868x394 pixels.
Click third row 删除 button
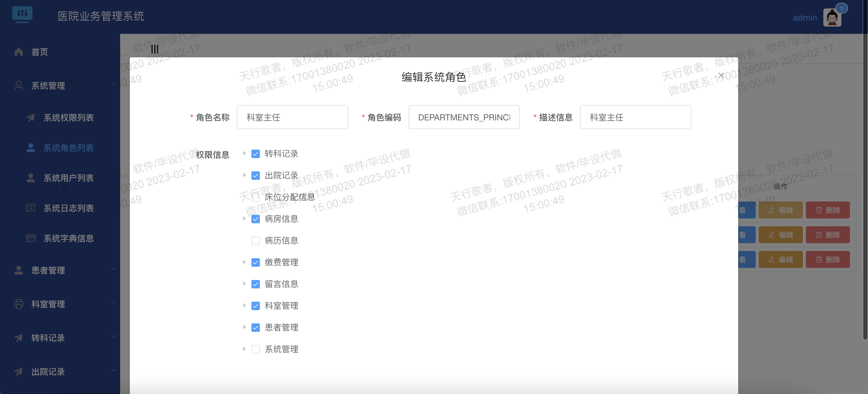(x=828, y=260)
